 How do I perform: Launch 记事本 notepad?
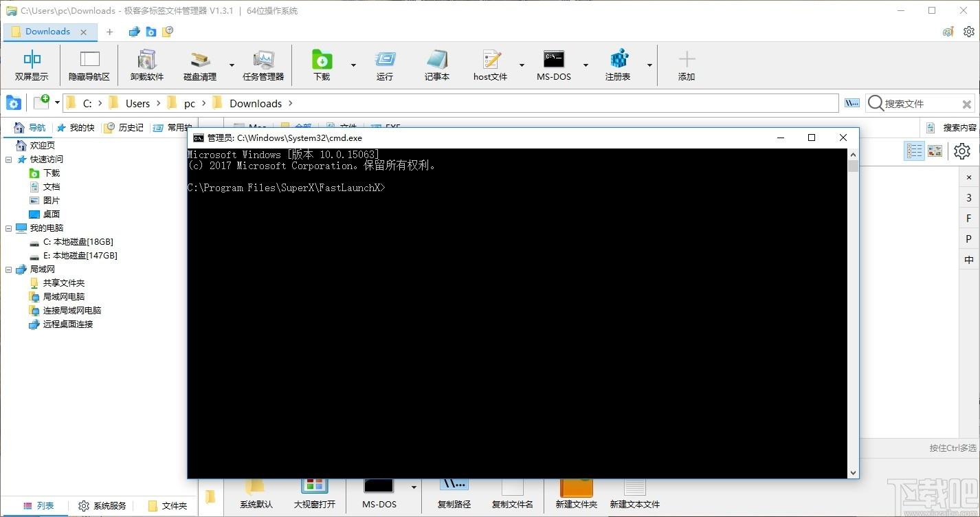point(437,65)
